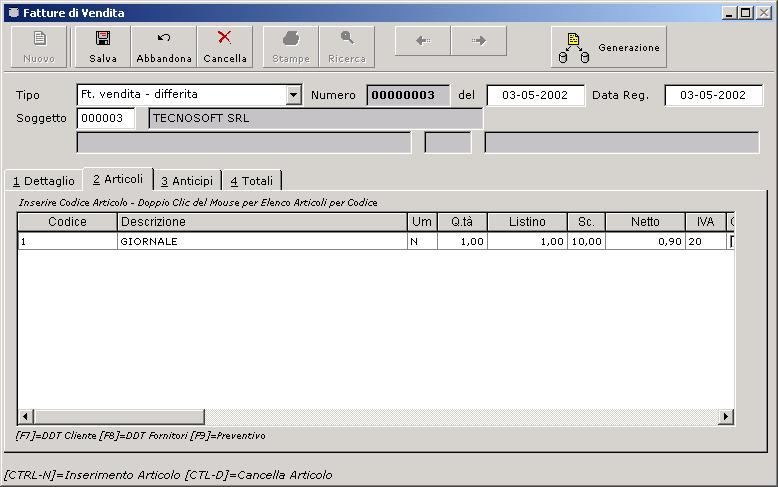Image resolution: width=778 pixels, height=487 pixels.
Task: Click the Codice column header
Action: tap(67, 222)
